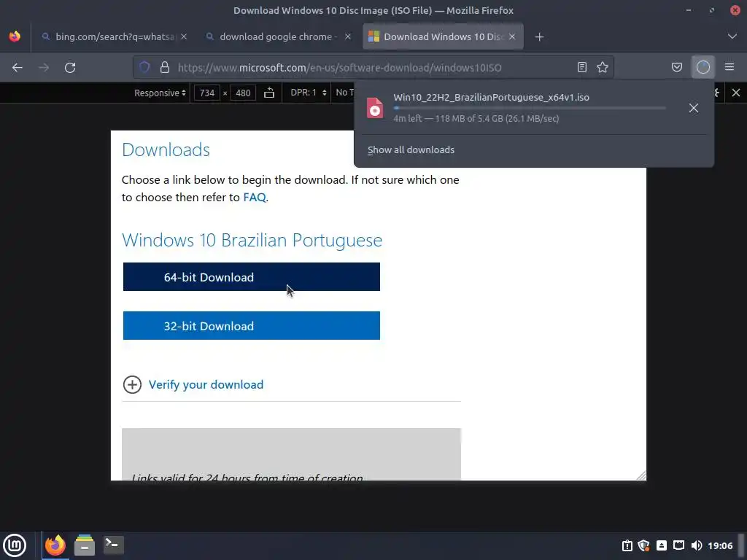Open tracking protection shield in address bar

click(x=144, y=67)
